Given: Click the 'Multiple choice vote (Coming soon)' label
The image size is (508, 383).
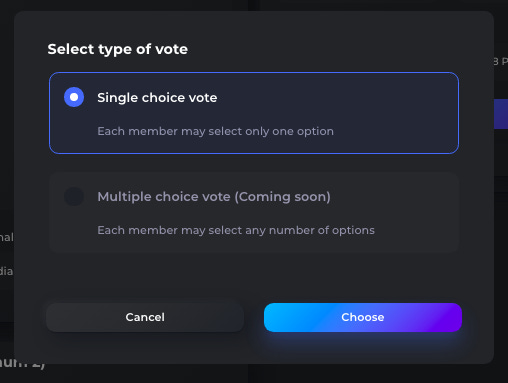Looking at the screenshot, I should click(214, 197).
